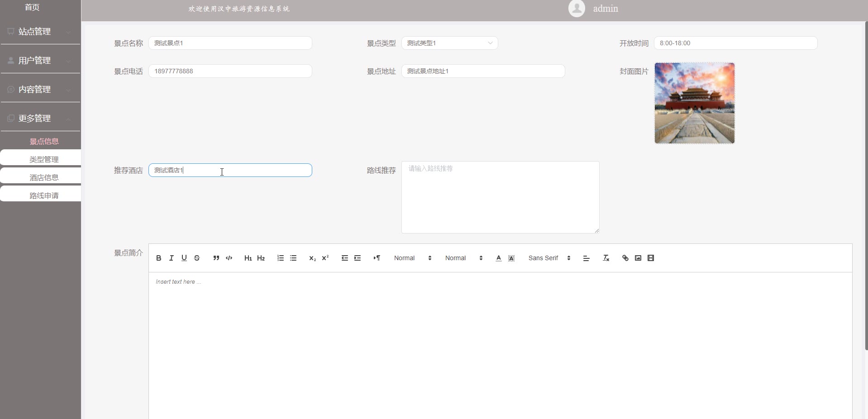Insert a link using the link icon
The width and height of the screenshot is (868, 419).
[625, 258]
